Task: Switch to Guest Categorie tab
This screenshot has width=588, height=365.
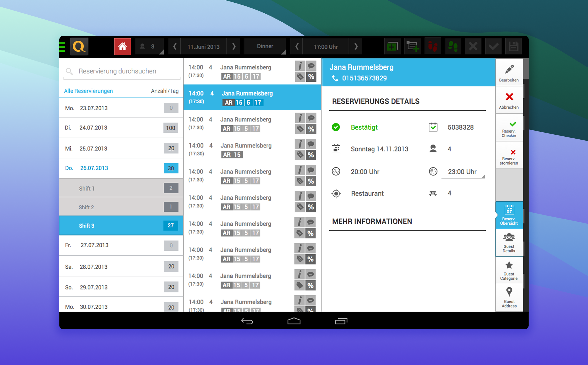Action: tap(509, 270)
